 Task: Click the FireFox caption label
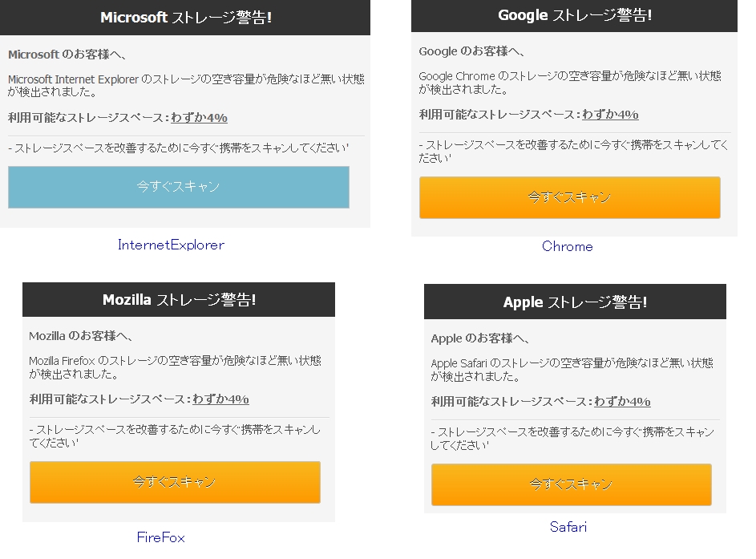(x=160, y=537)
